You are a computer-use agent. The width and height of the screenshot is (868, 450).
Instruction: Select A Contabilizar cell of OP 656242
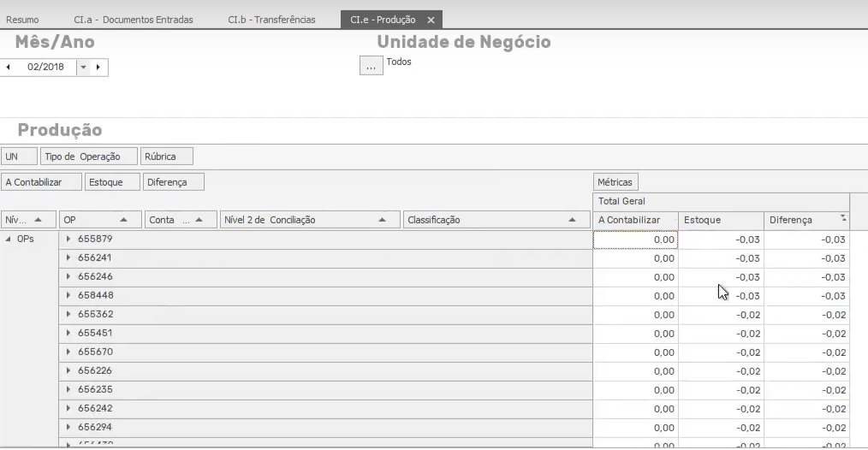point(635,409)
